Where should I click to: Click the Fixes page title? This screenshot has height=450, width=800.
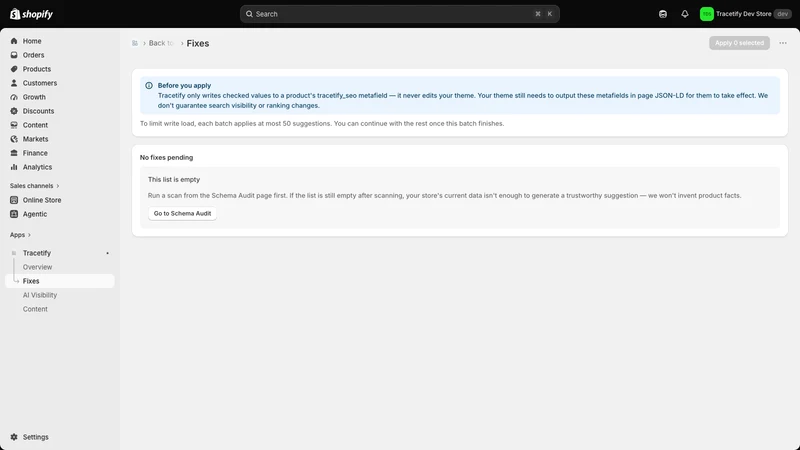(198, 43)
